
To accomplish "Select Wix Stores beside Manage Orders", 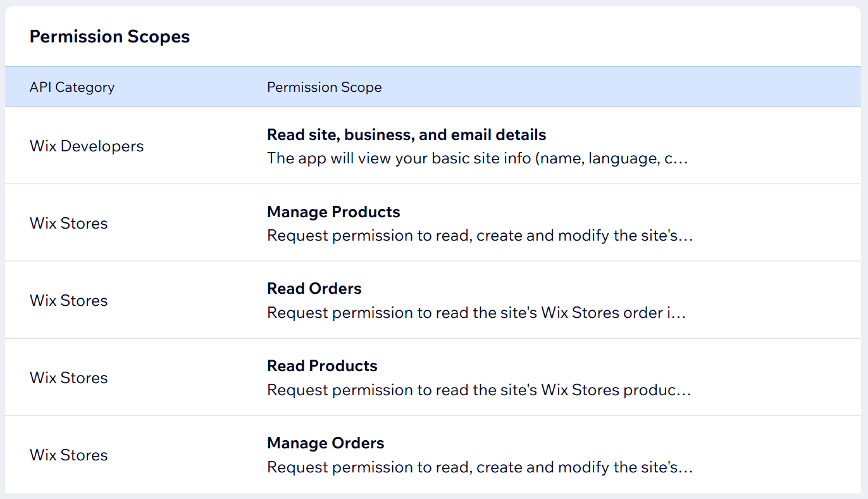I will pos(69,455).
